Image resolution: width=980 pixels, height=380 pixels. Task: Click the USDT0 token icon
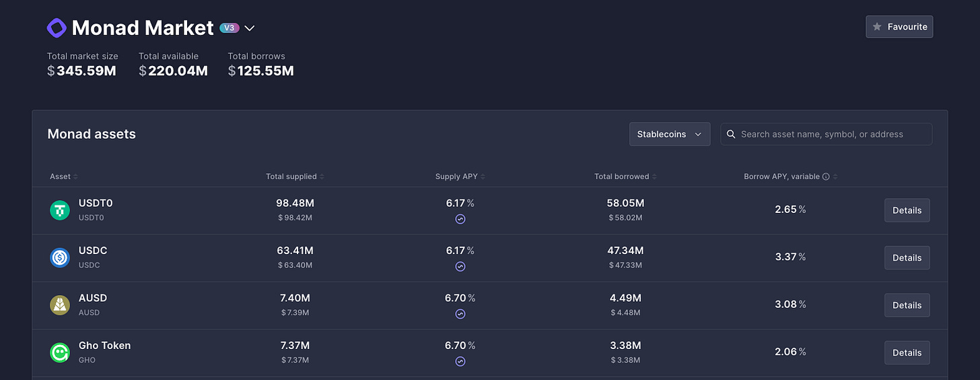click(x=60, y=210)
